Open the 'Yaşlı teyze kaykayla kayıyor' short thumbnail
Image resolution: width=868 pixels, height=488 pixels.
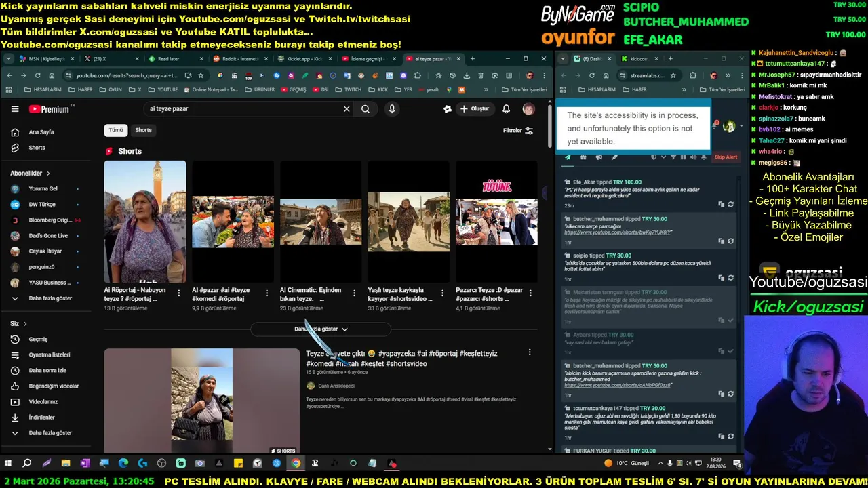click(408, 222)
